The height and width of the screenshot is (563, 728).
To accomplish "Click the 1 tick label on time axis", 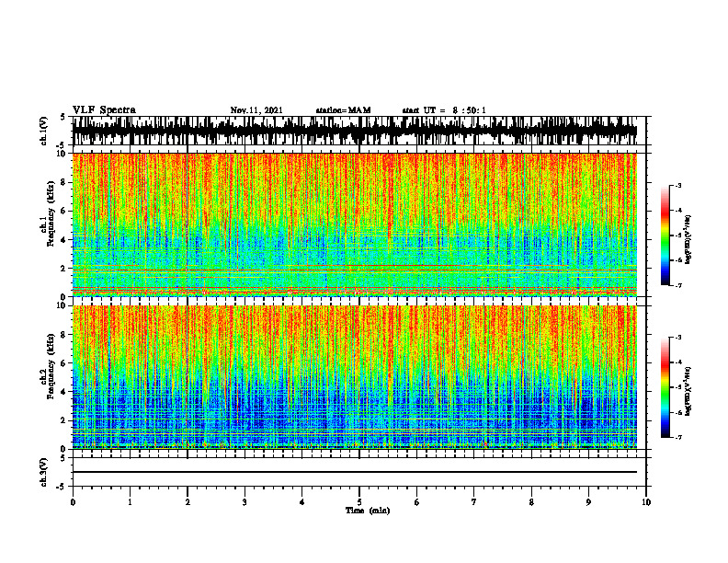I will point(130,502).
